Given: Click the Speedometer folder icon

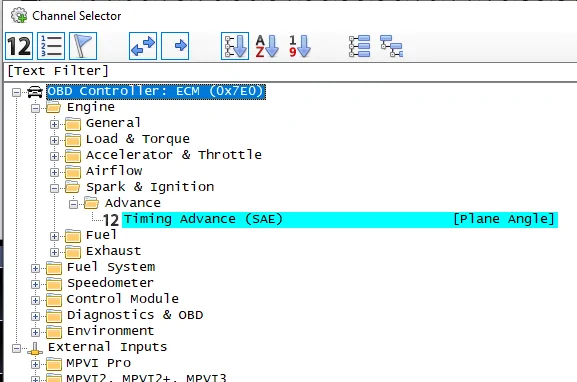Looking at the screenshot, I should coord(54,284).
